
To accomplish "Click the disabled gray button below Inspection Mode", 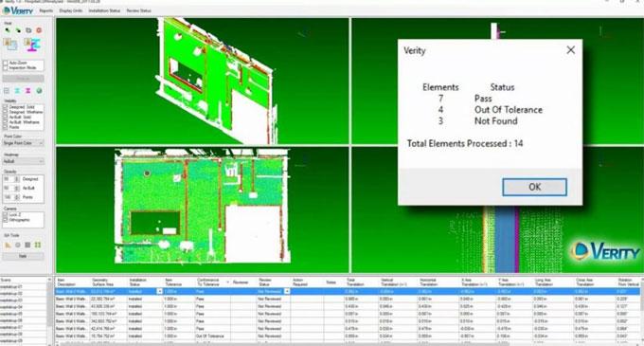I will tap(23, 79).
